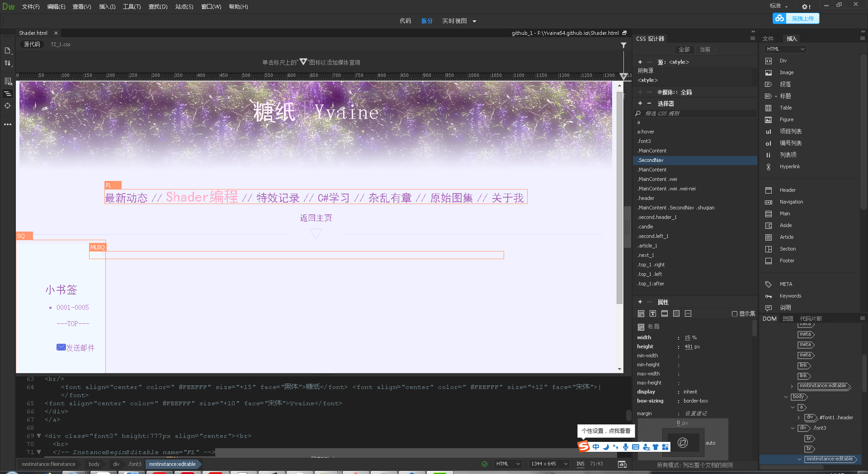Edit the width value 15 %
This screenshot has width=868, height=474.
pyautogui.click(x=690, y=337)
